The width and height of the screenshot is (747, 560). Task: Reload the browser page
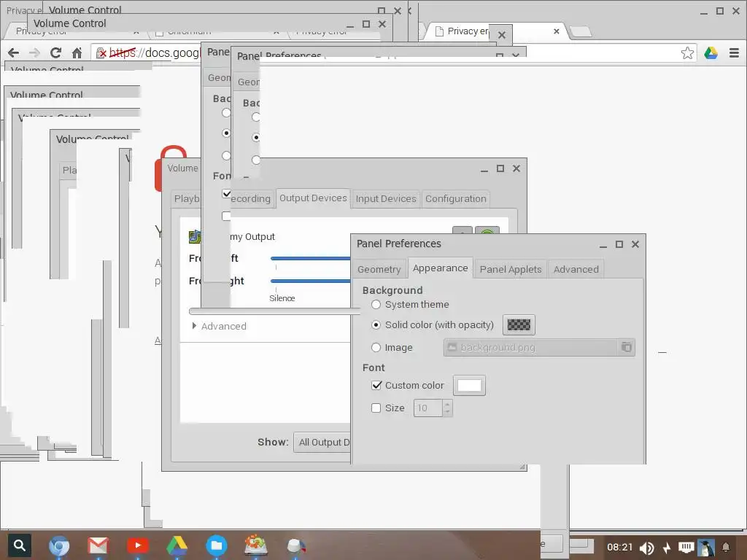(55, 52)
